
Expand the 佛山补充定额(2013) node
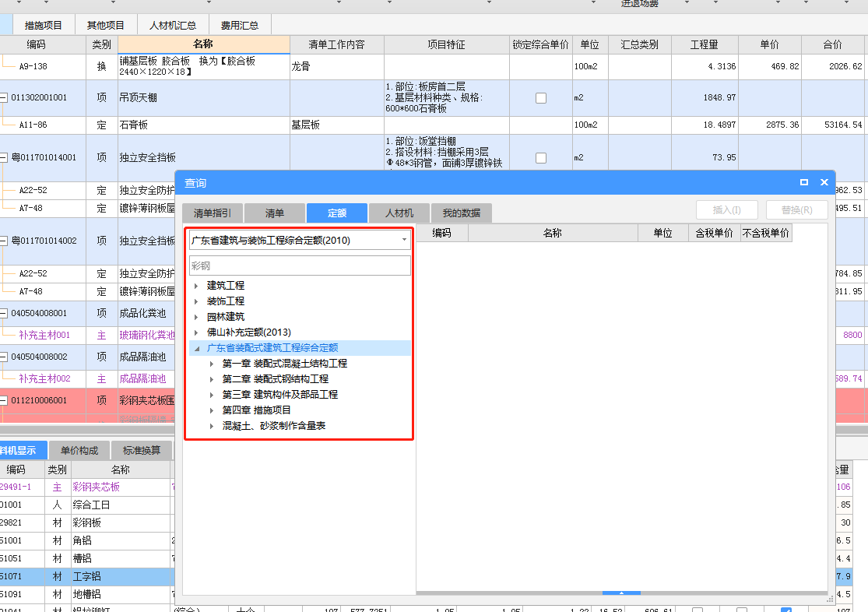pos(196,332)
